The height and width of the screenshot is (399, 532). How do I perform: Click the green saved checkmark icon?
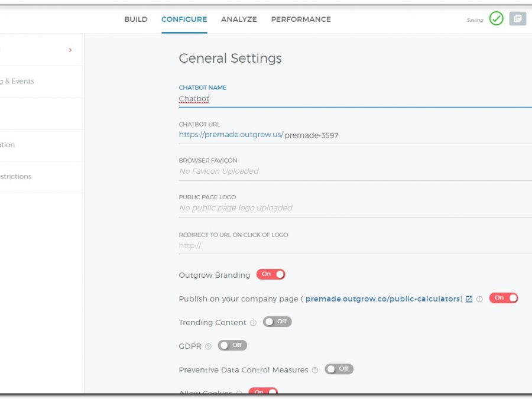[x=496, y=19]
